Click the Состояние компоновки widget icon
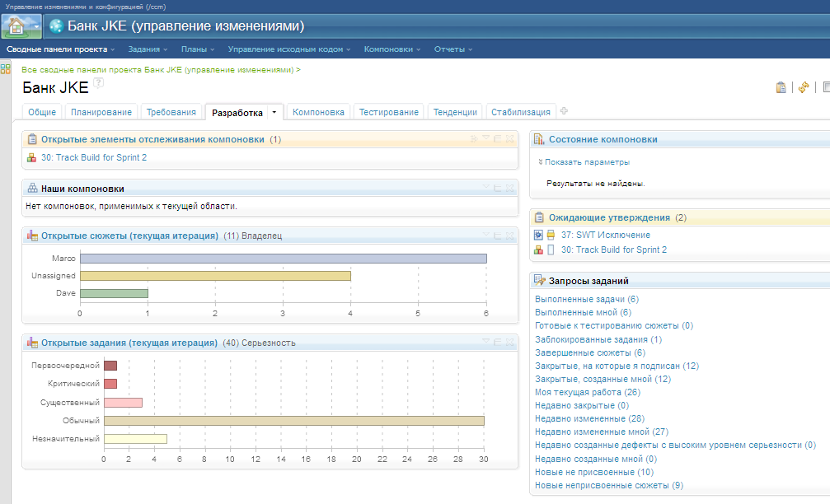 click(x=539, y=139)
